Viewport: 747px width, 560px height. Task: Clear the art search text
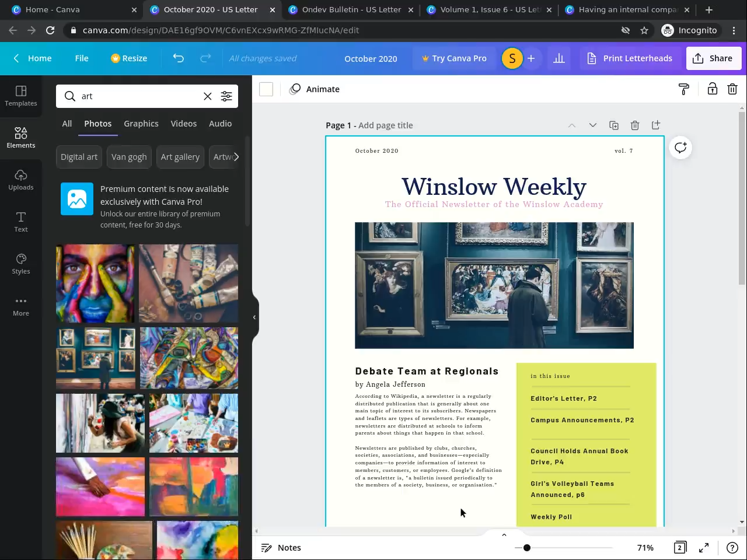(208, 96)
